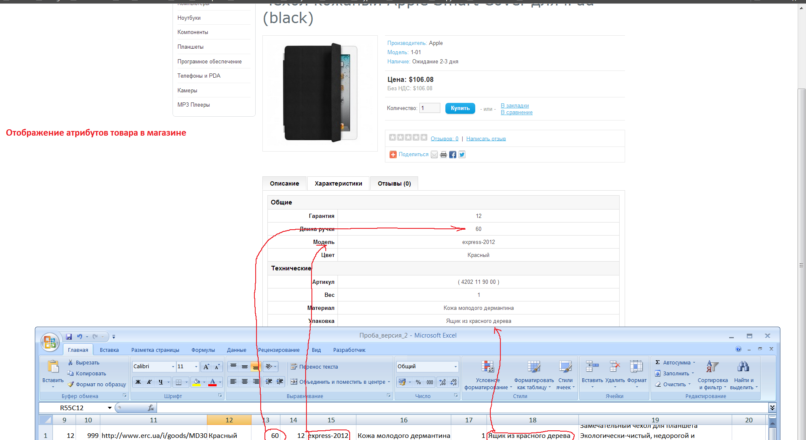This screenshot has width=806, height=440.
Task: Open Ноутбуки category in sidebar
Action: (x=189, y=18)
